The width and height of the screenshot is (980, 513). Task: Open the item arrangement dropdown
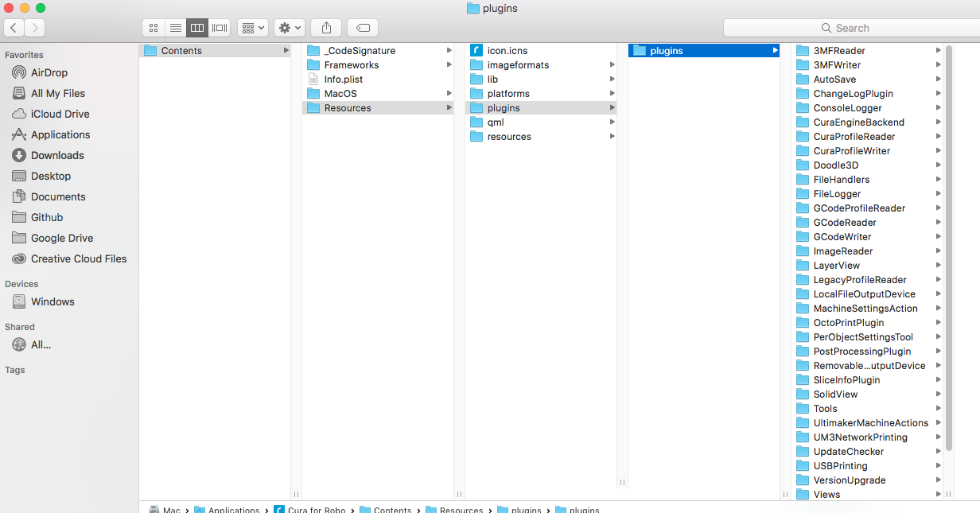coord(253,28)
